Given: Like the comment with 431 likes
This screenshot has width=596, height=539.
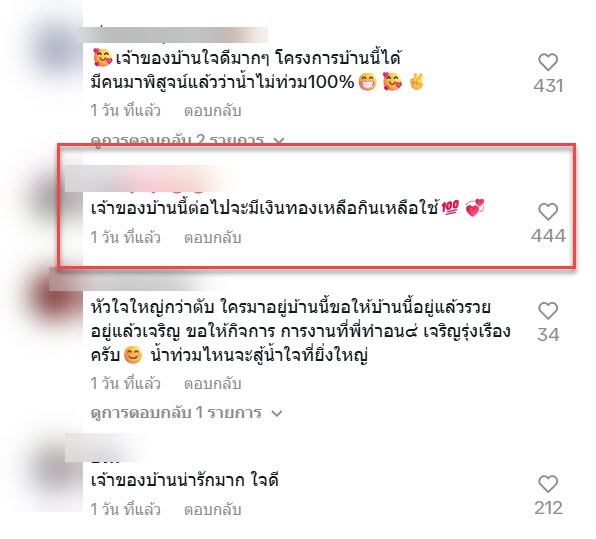Looking at the screenshot, I should [x=548, y=62].
